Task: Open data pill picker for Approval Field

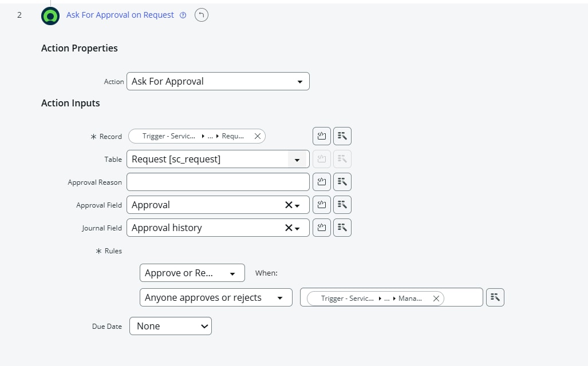Action: point(342,205)
